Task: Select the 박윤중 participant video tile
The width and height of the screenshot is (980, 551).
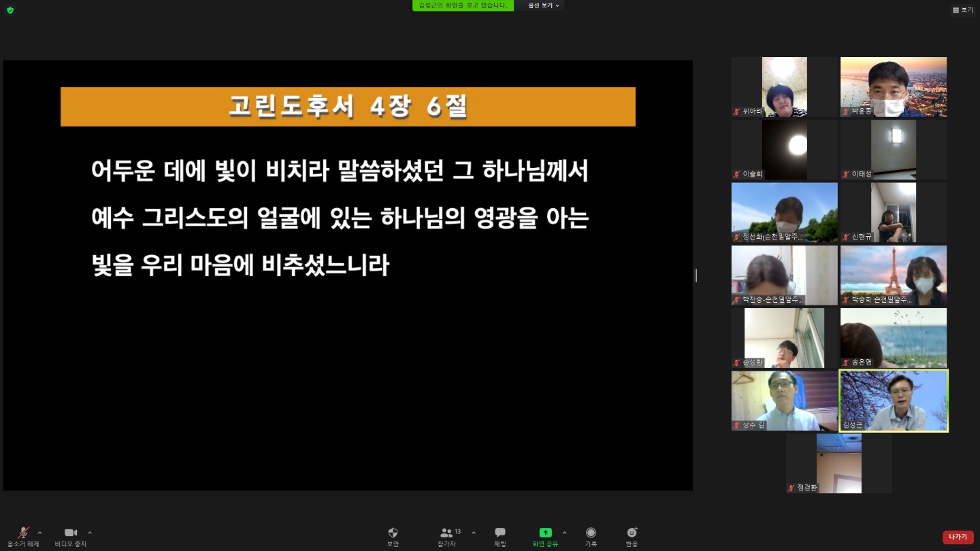Action: (894, 87)
